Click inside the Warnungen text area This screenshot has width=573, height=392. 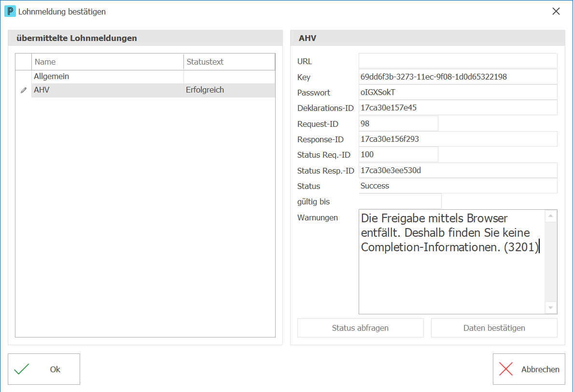(x=452, y=262)
